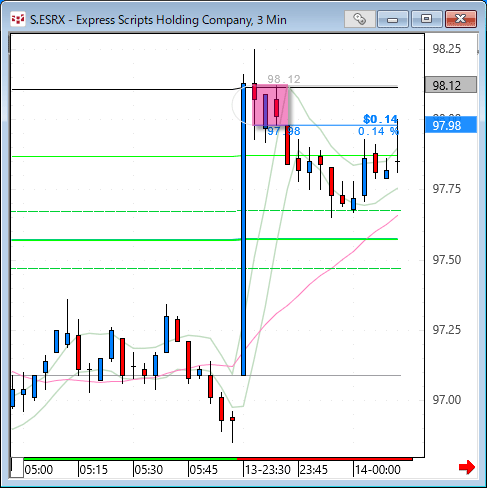This screenshot has width=487, height=488.
Task: Click the 05:00 time axis label
Action: (x=39, y=470)
